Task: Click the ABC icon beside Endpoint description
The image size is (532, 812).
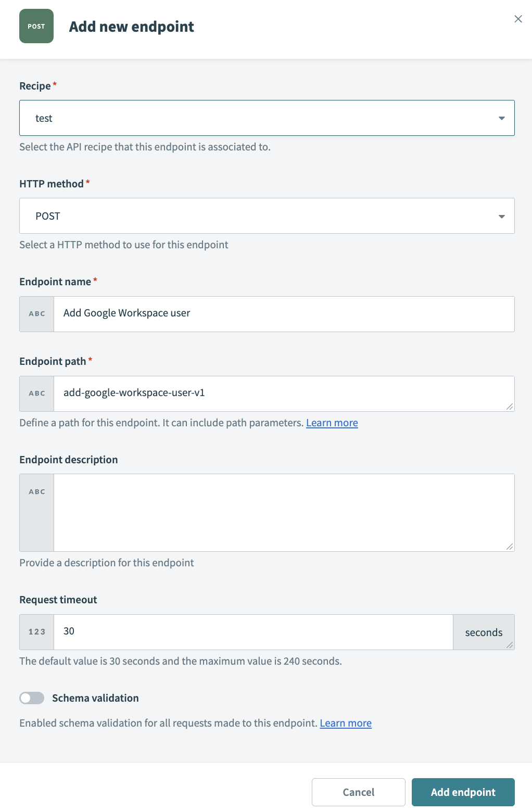Action: [36, 491]
